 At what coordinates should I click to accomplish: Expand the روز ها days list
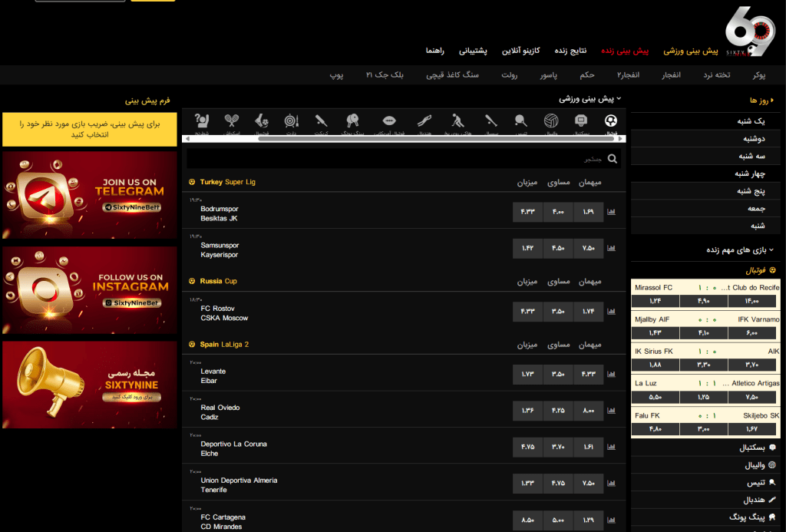(x=761, y=101)
